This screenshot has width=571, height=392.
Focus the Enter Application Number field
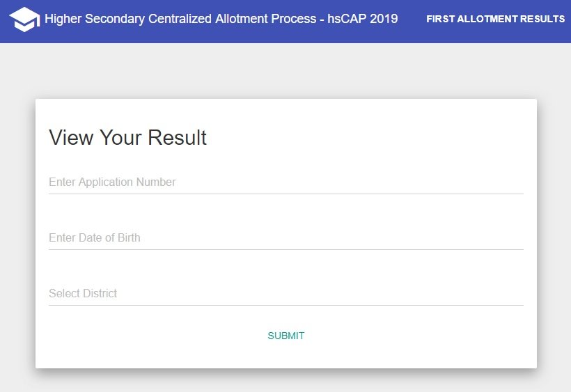click(x=286, y=182)
